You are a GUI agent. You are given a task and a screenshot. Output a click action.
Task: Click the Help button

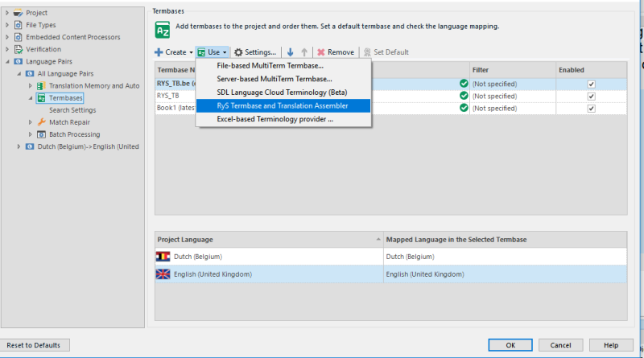tap(611, 345)
